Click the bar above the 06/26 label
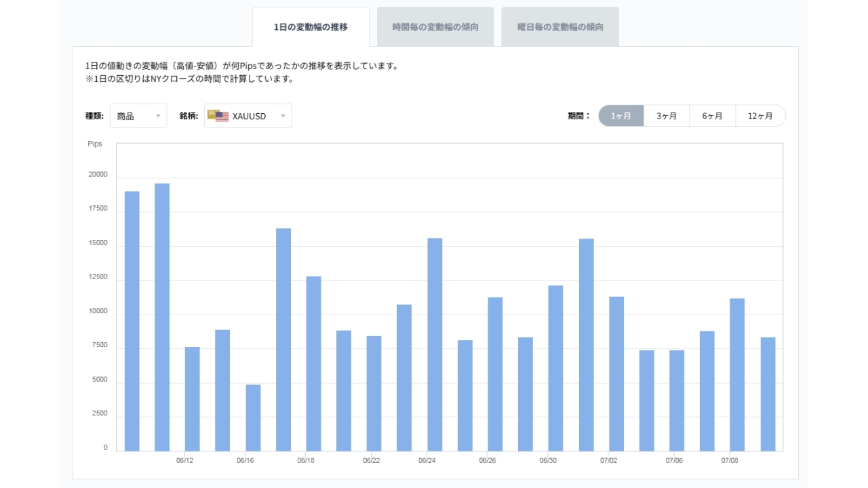The image size is (868, 488). tap(495, 374)
